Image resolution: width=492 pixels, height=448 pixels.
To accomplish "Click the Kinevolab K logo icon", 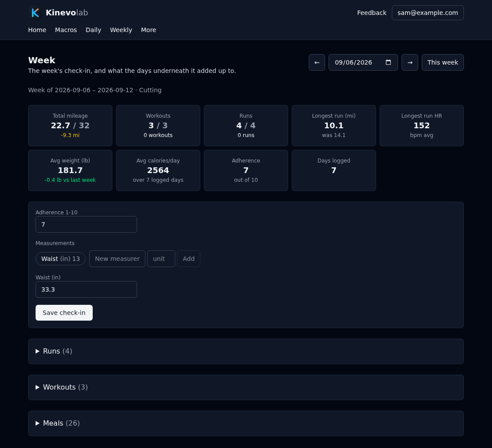I will coord(35,13).
